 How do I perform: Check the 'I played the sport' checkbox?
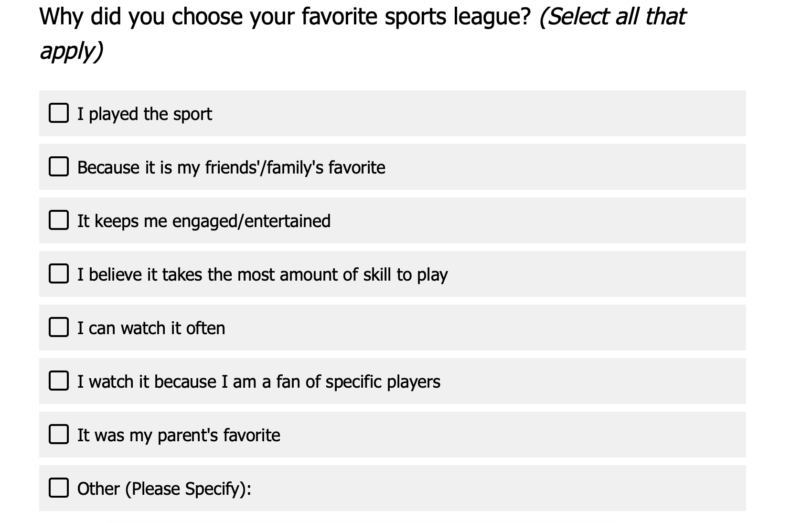pos(58,113)
